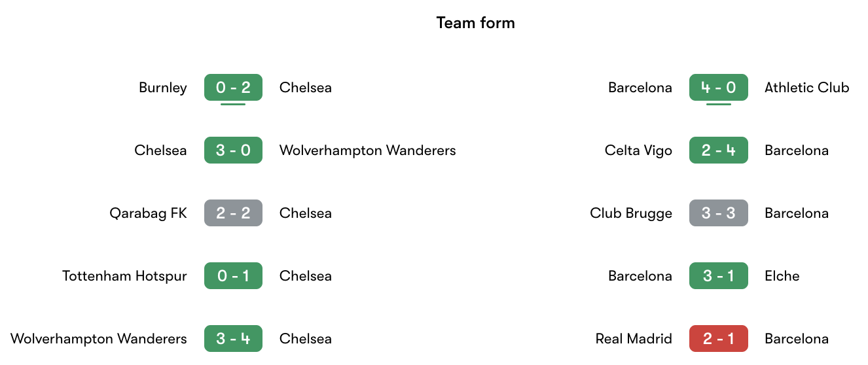This screenshot has height=365, width=868.
Task: Click the 3 - 4 Wolverhampton vs Chelsea score
Action: click(x=233, y=339)
